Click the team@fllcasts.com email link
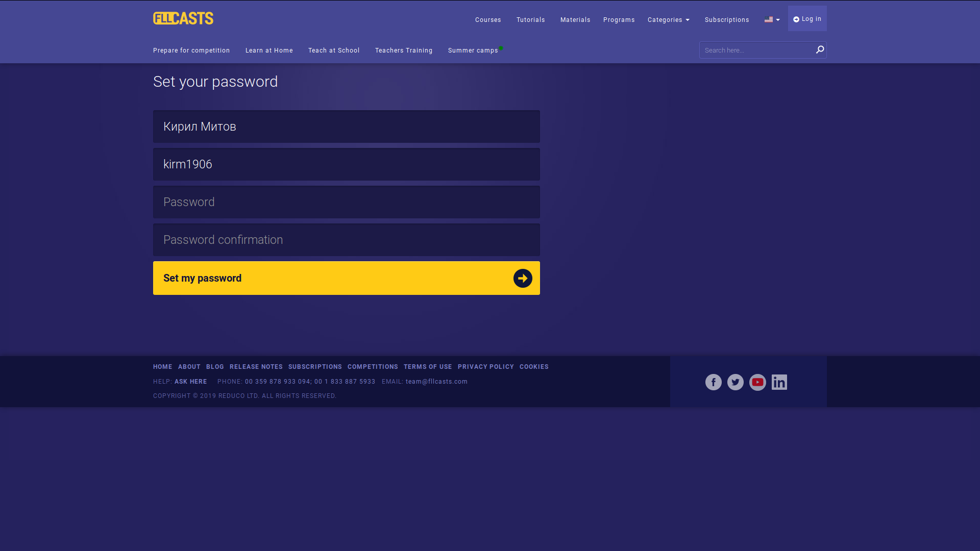 (436, 382)
